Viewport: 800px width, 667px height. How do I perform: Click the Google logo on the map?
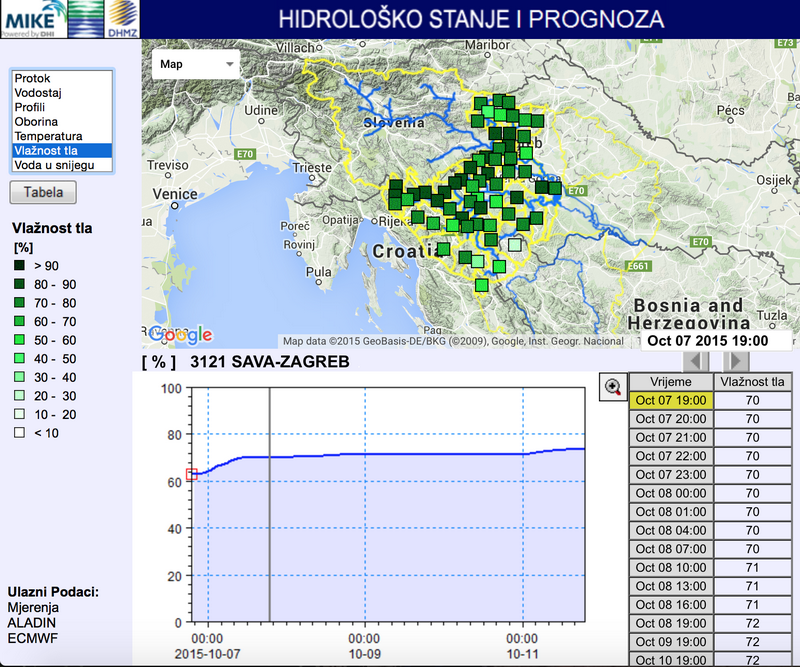pyautogui.click(x=181, y=335)
